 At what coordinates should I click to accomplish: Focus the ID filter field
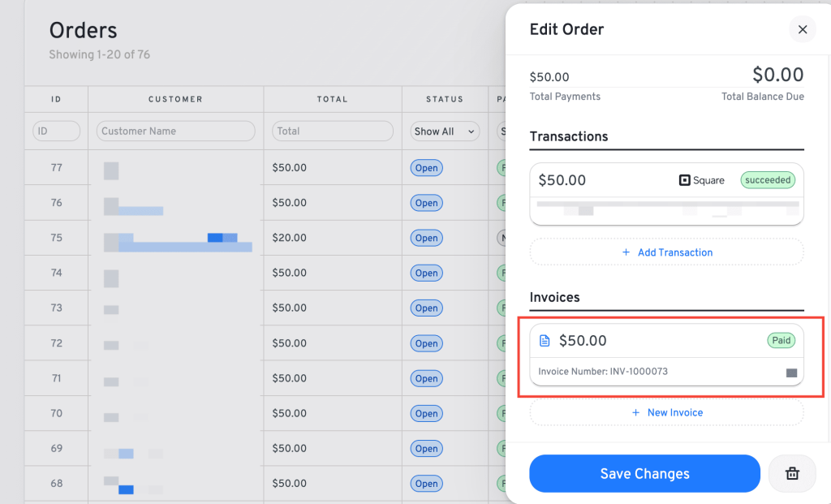56,131
